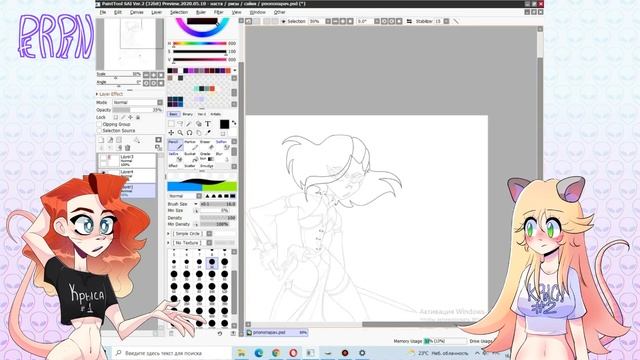Viewport: 640px width, 360px height.
Task: Expand the No Texture settings
Action: [x=169, y=243]
